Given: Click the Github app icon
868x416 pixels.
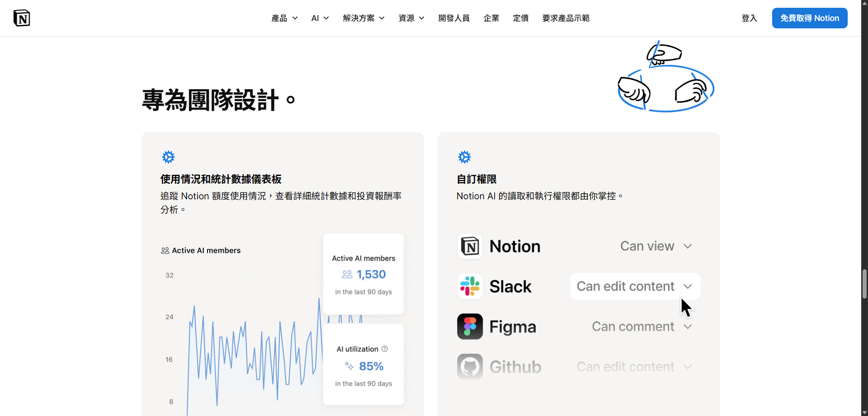Looking at the screenshot, I should point(470,367).
